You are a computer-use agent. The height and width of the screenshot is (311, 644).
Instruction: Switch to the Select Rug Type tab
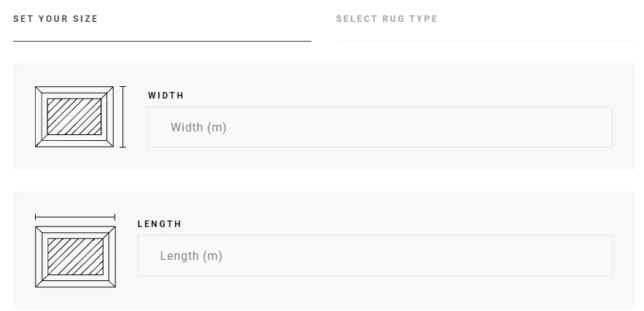(387, 19)
